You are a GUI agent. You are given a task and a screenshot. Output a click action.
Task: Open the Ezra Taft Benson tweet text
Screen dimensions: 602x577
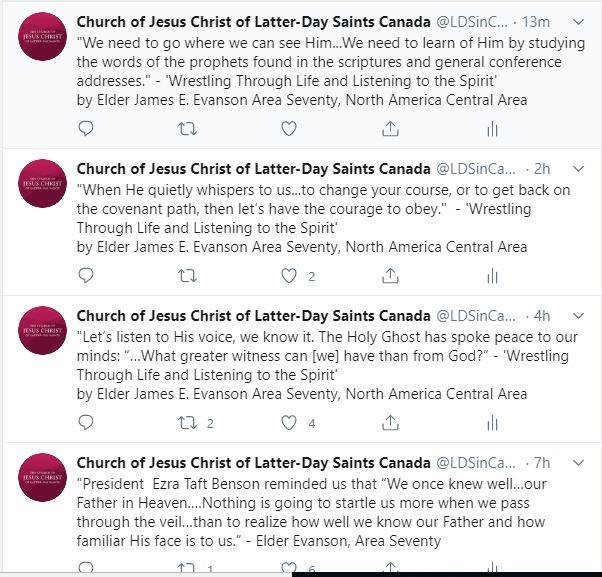311,512
